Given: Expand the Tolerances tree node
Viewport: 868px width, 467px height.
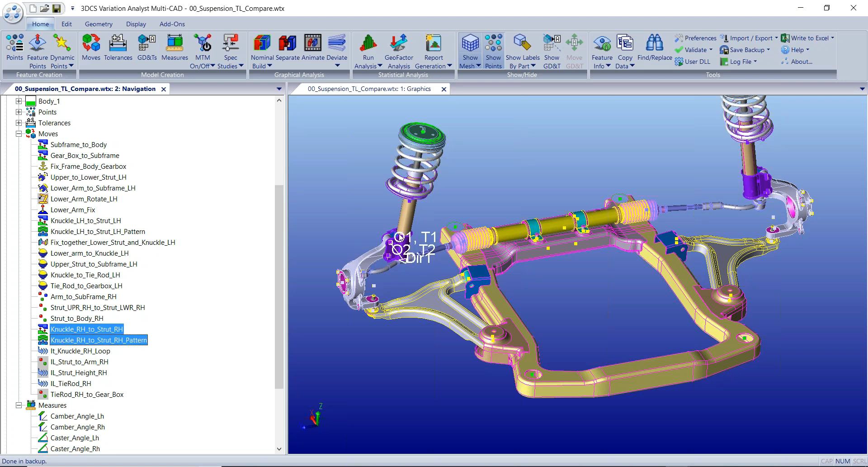Looking at the screenshot, I should coord(19,123).
